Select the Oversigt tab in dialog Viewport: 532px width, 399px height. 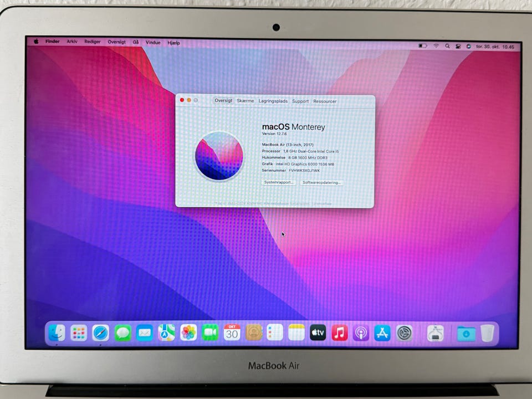pos(223,100)
